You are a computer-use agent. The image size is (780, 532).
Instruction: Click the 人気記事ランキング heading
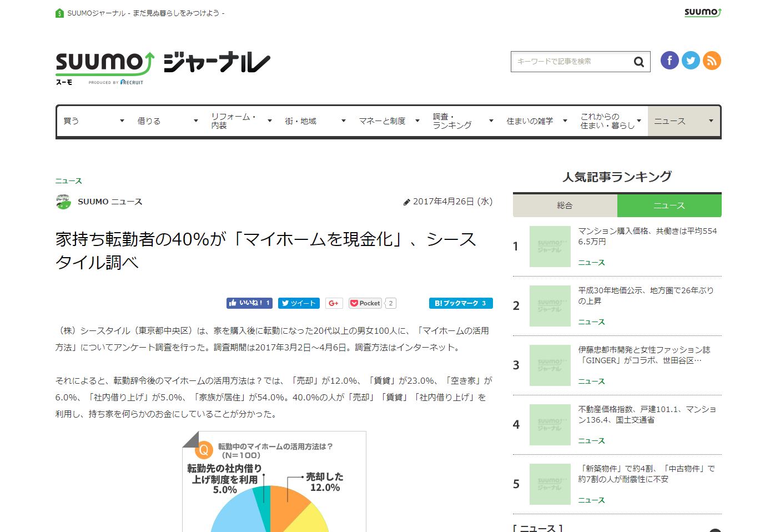pyautogui.click(x=617, y=177)
